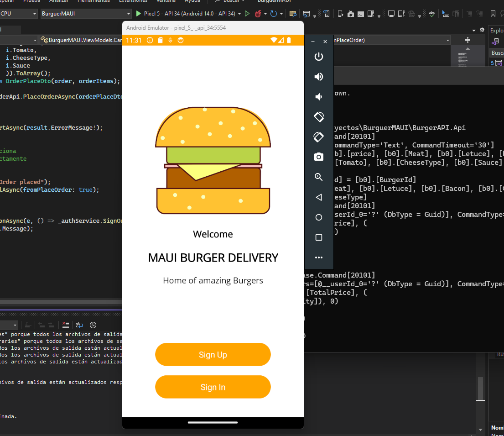Open the restart button dropdown arrow
504x436 pixels.
coord(281,14)
